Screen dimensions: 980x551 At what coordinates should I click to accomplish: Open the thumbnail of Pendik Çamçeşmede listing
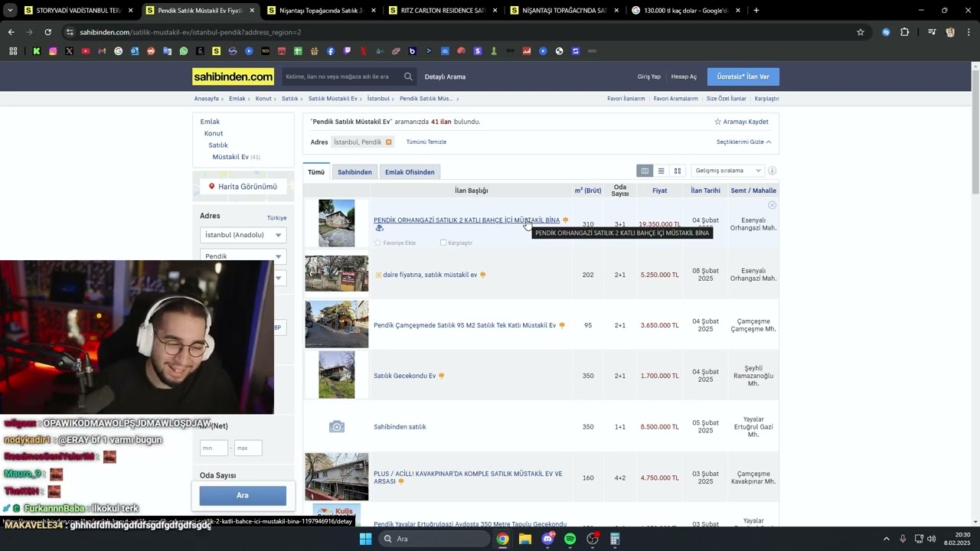point(337,324)
